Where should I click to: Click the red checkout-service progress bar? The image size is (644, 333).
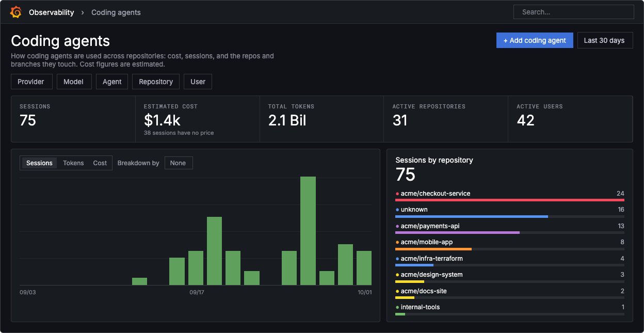[510, 200]
